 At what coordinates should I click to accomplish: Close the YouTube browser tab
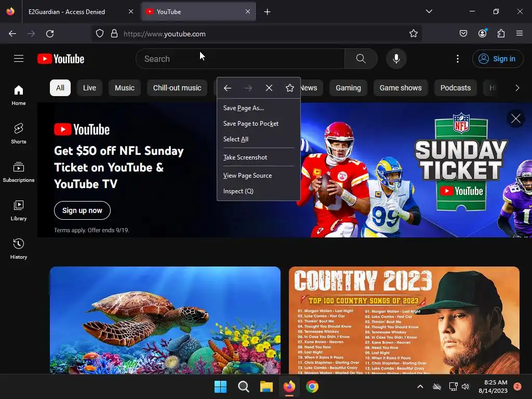pyautogui.click(x=248, y=11)
